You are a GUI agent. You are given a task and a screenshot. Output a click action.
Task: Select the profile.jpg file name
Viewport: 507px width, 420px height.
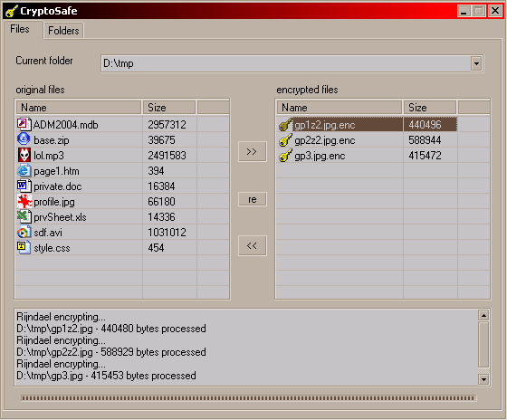pyautogui.click(x=54, y=202)
